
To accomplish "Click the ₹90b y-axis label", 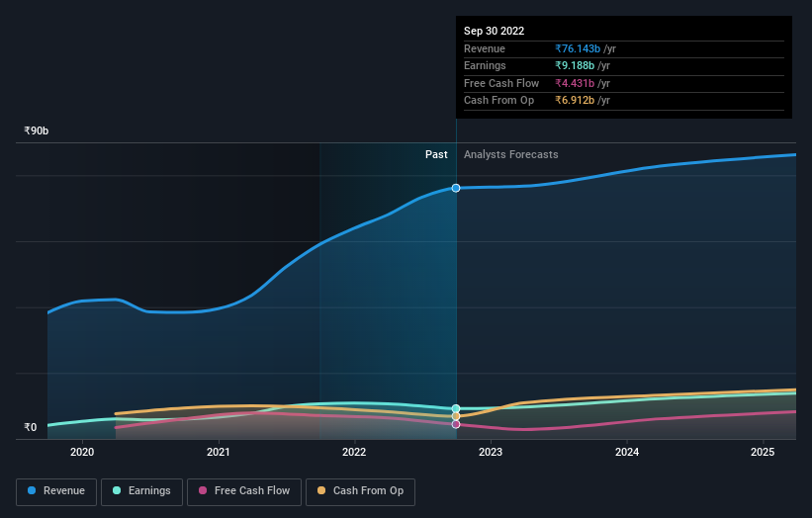I will (x=37, y=130).
